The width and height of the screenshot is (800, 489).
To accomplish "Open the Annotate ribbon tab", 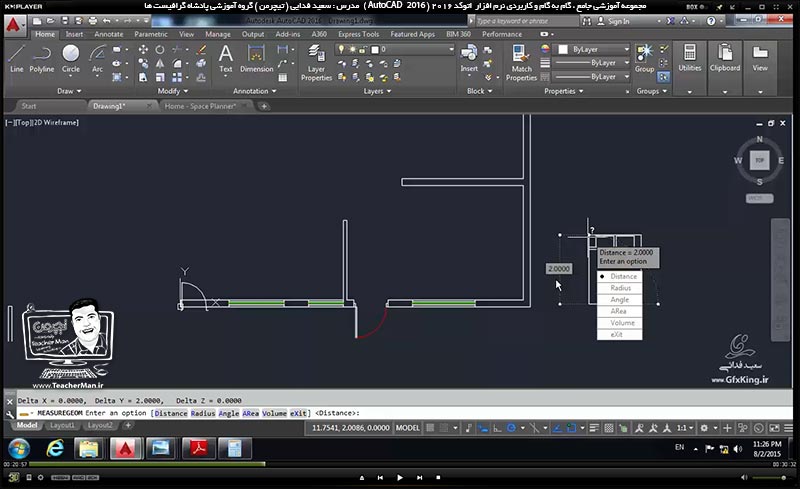I will (x=109, y=34).
